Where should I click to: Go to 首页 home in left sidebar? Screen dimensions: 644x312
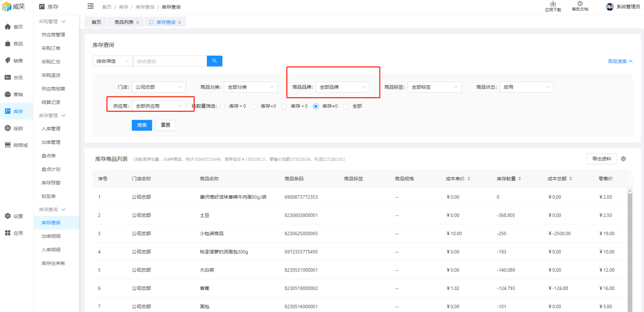click(x=14, y=27)
